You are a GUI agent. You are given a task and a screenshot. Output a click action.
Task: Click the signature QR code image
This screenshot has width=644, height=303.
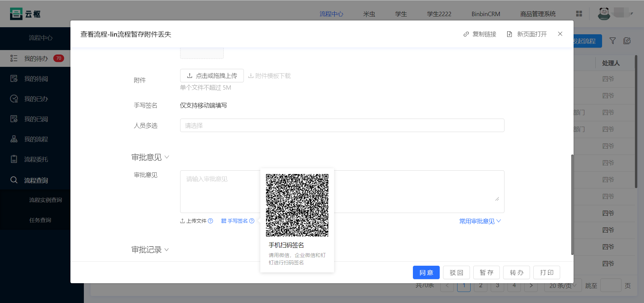297,205
